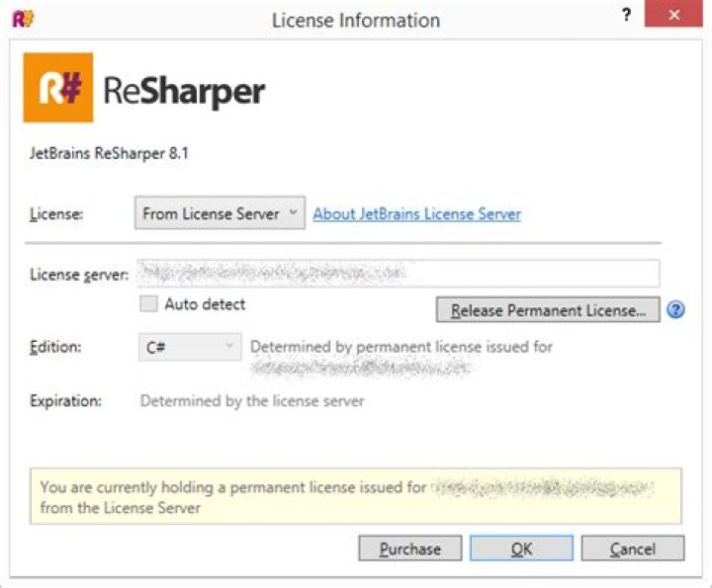Open the Edition C# dropdown
Image resolution: width=712 pixels, height=588 pixels.
click(x=190, y=348)
